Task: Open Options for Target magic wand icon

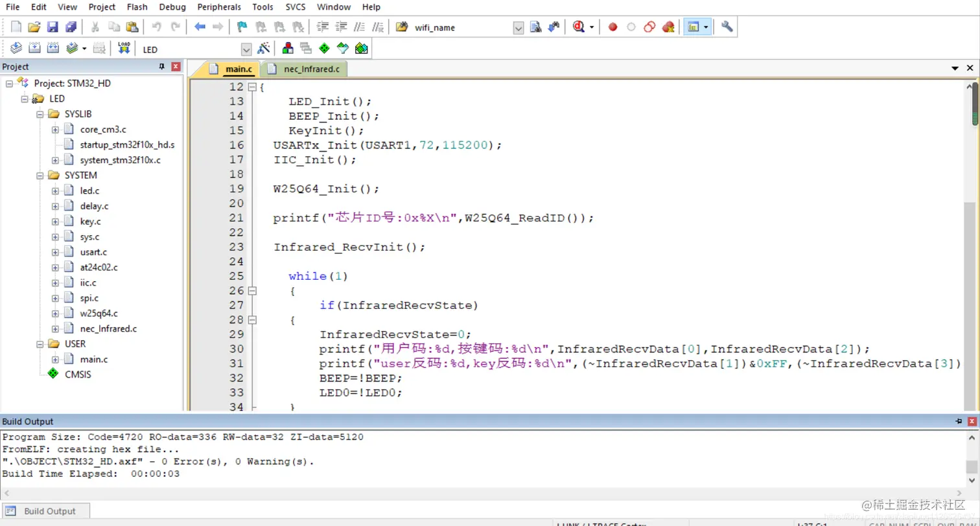Action: tap(264, 49)
